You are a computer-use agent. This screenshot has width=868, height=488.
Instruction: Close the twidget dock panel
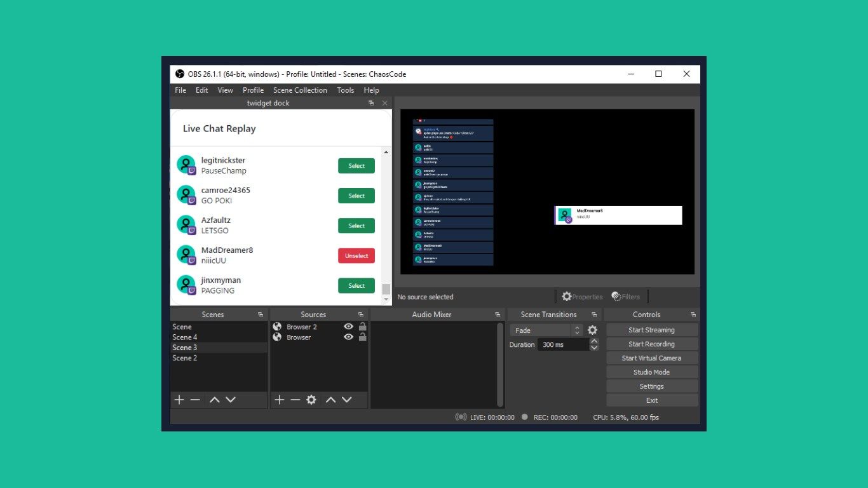coord(384,103)
